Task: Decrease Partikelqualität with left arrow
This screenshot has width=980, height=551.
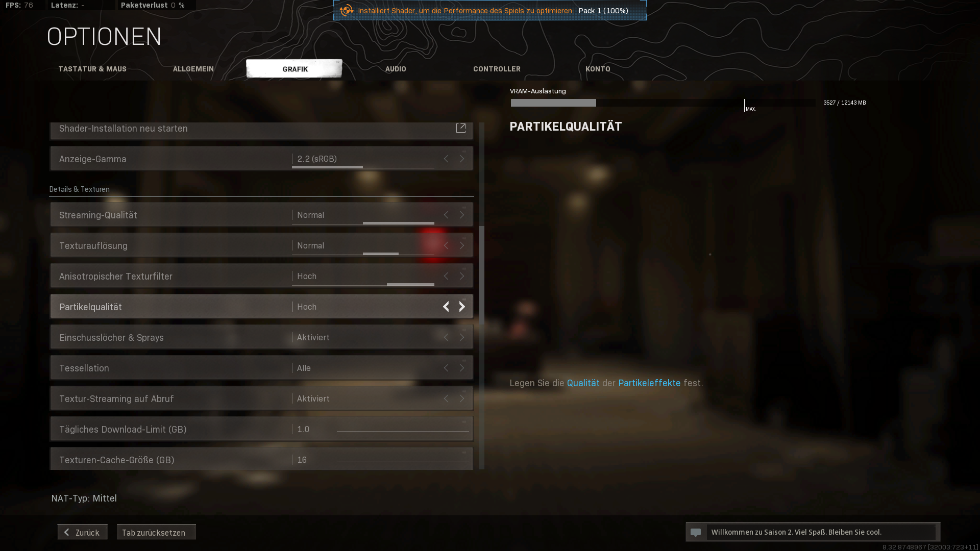Action: point(446,307)
